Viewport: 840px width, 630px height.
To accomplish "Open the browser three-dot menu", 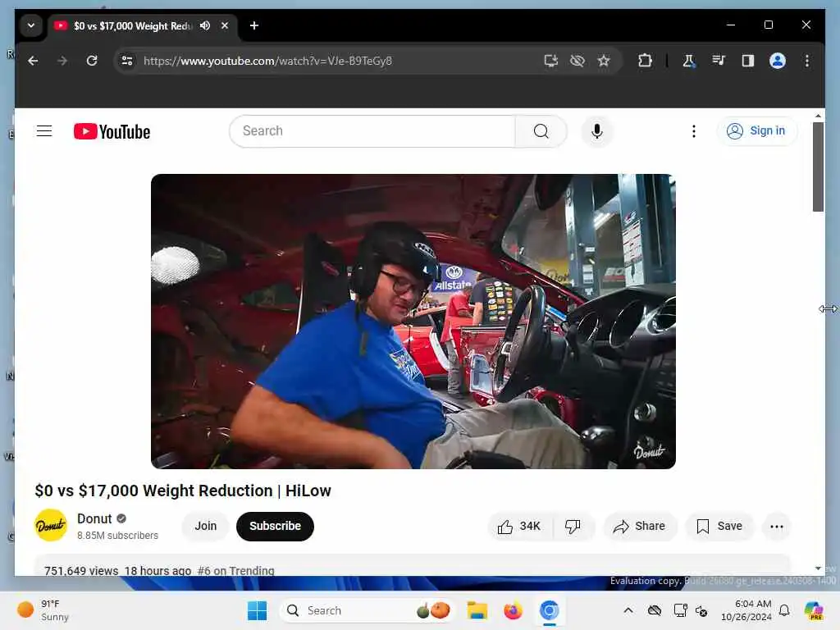I will tap(807, 61).
